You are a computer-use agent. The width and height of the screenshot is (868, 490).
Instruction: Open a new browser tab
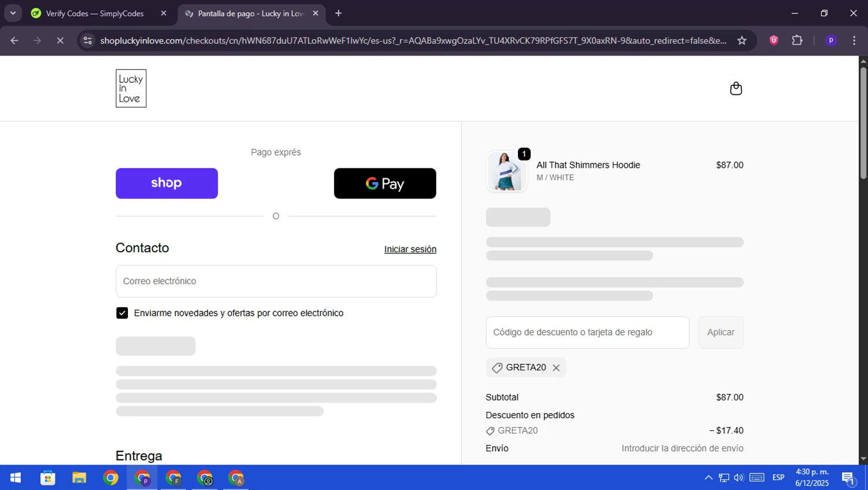click(339, 13)
